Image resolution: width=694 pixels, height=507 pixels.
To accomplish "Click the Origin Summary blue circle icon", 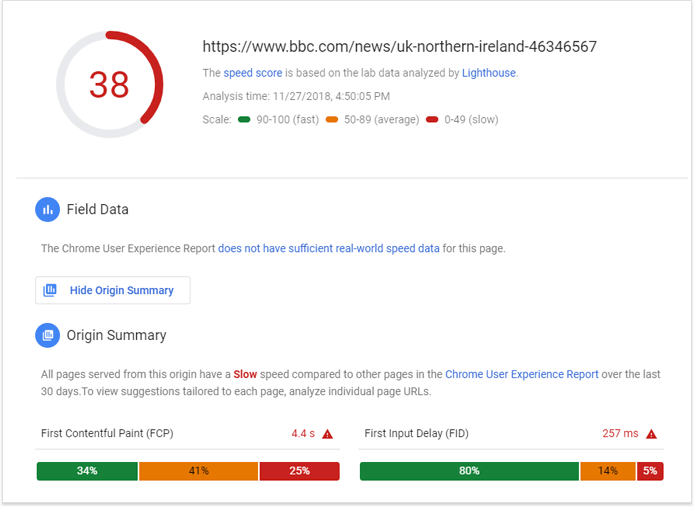I will pos(47,335).
